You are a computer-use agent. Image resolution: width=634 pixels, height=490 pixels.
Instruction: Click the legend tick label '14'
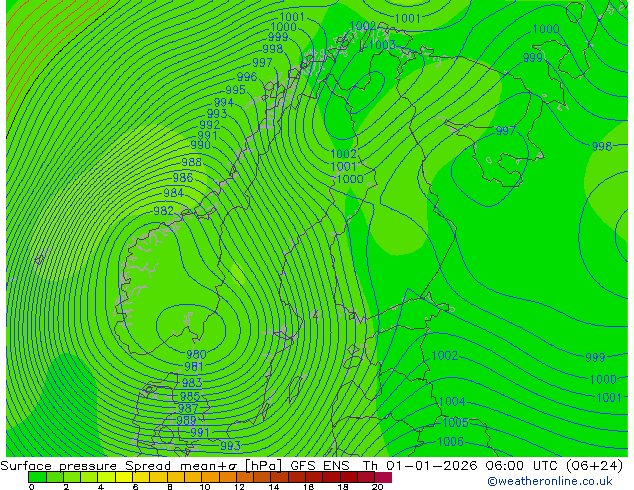click(274, 487)
